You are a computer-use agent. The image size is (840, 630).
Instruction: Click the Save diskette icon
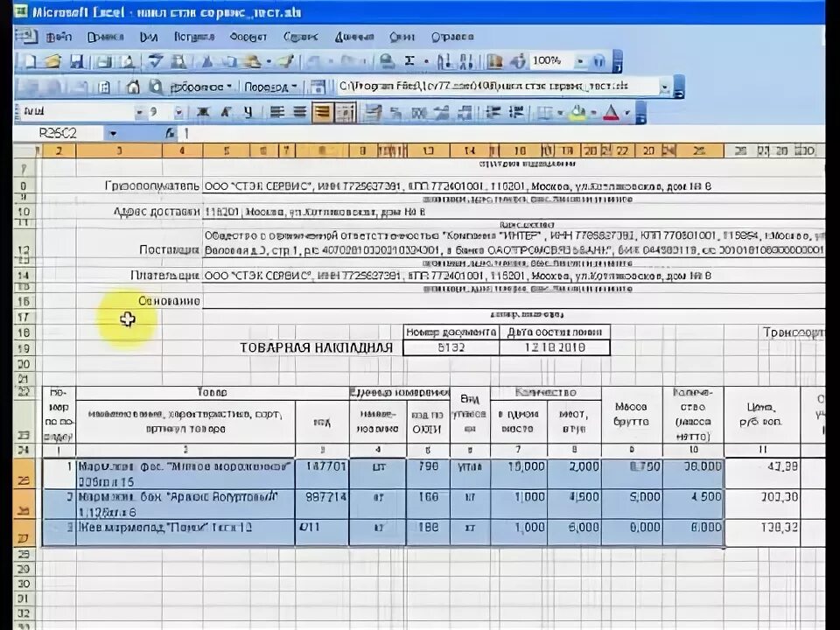77,61
